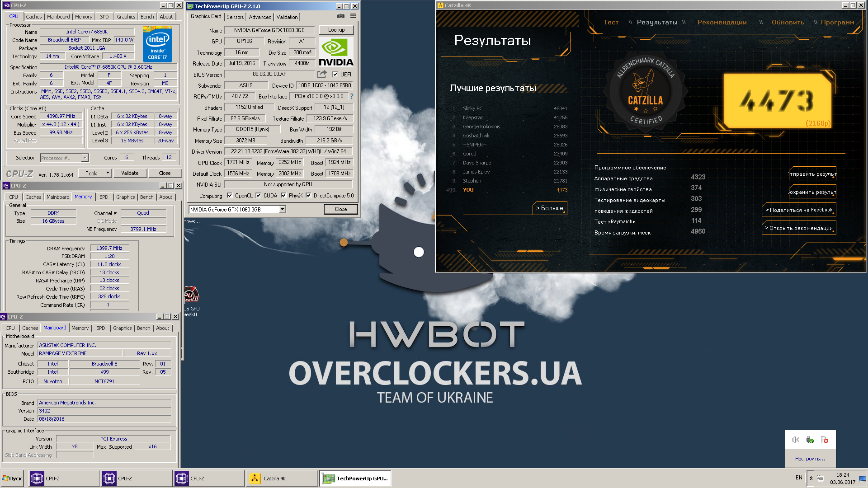This screenshot has width=868, height=488.
Task: Click the Core Speed 4398.97 MHz value
Action: [x=61, y=116]
